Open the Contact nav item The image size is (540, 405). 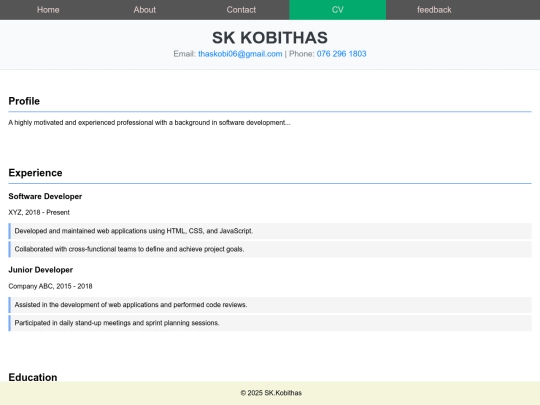(x=241, y=10)
